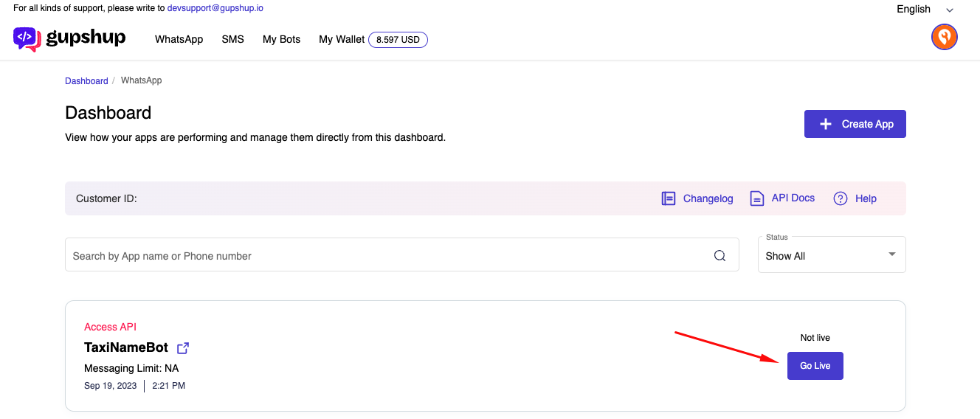Open the API Docs link
The image size is (980, 419).
tap(793, 198)
